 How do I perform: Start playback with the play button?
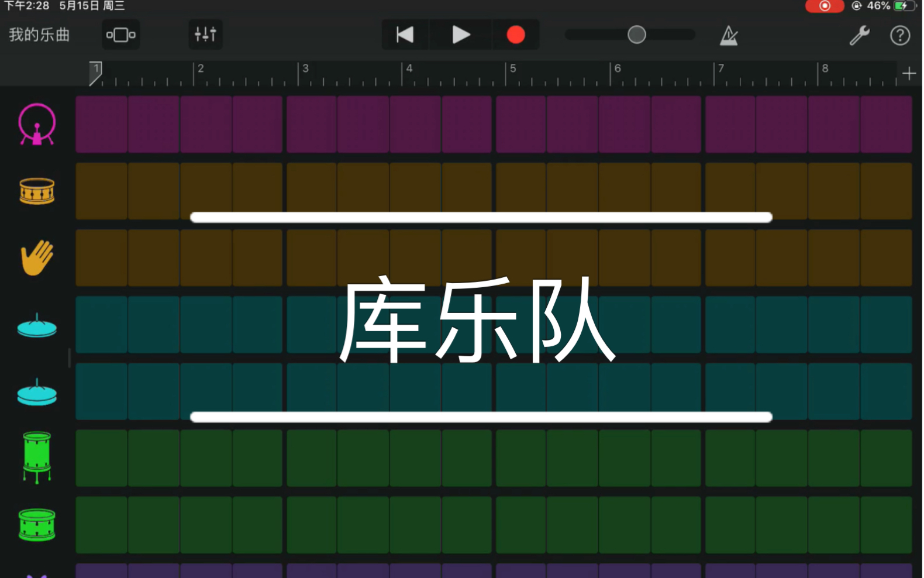click(x=461, y=35)
